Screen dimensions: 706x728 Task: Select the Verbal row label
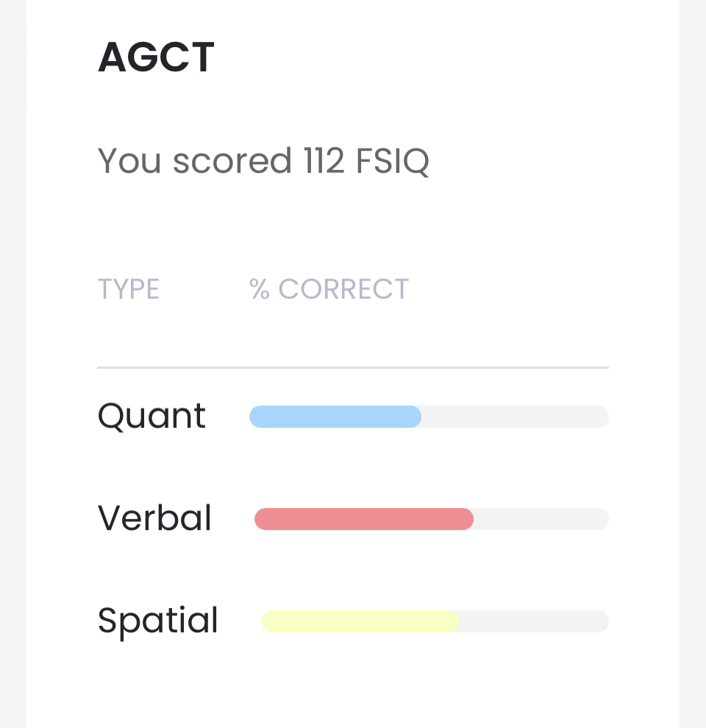pyautogui.click(x=154, y=518)
